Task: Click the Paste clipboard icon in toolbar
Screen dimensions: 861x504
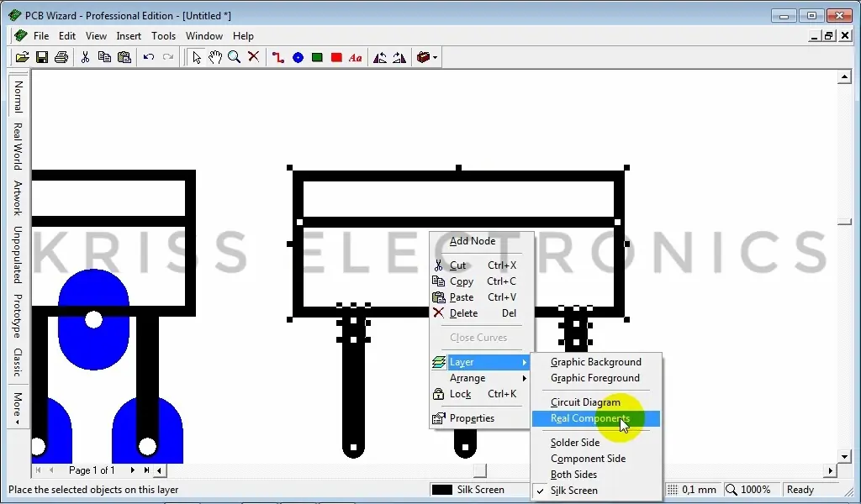Action: (x=124, y=57)
